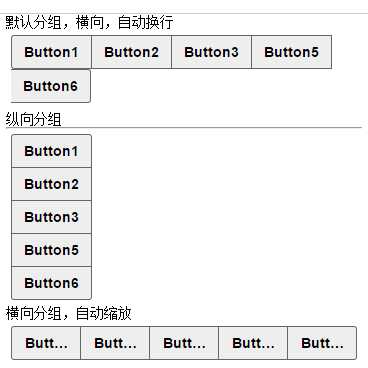Click the 纵向分组 heading label

point(33,119)
